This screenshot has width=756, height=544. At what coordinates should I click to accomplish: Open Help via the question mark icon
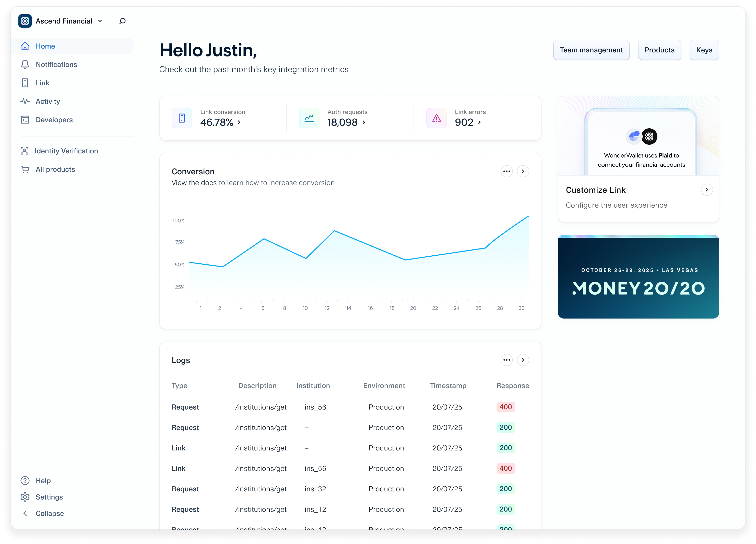click(x=26, y=480)
